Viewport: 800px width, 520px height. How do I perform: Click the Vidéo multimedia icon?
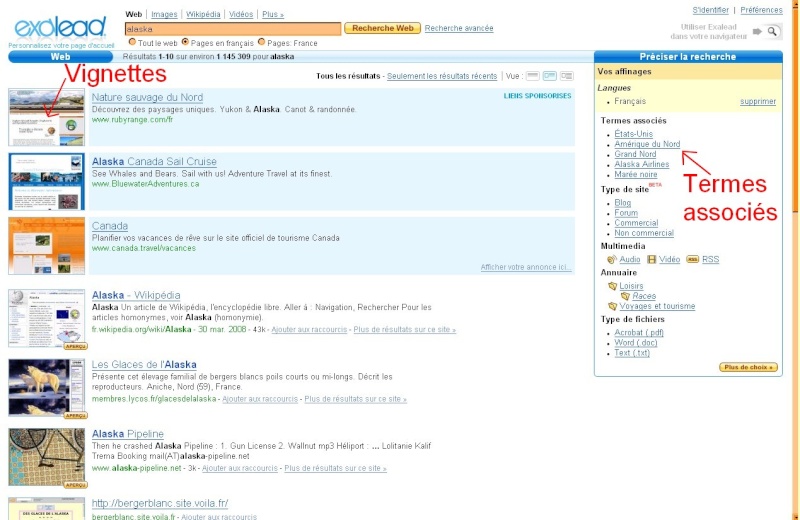tap(652, 259)
